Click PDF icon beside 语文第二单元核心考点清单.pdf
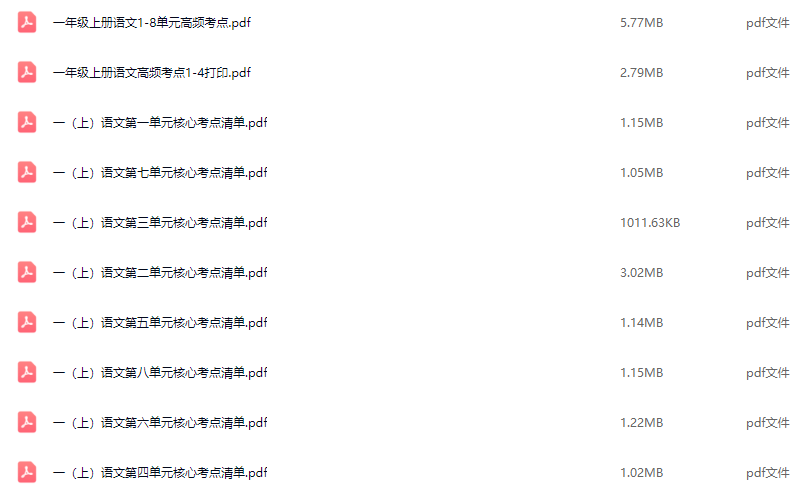This screenshot has height=500, width=803. click(x=27, y=272)
